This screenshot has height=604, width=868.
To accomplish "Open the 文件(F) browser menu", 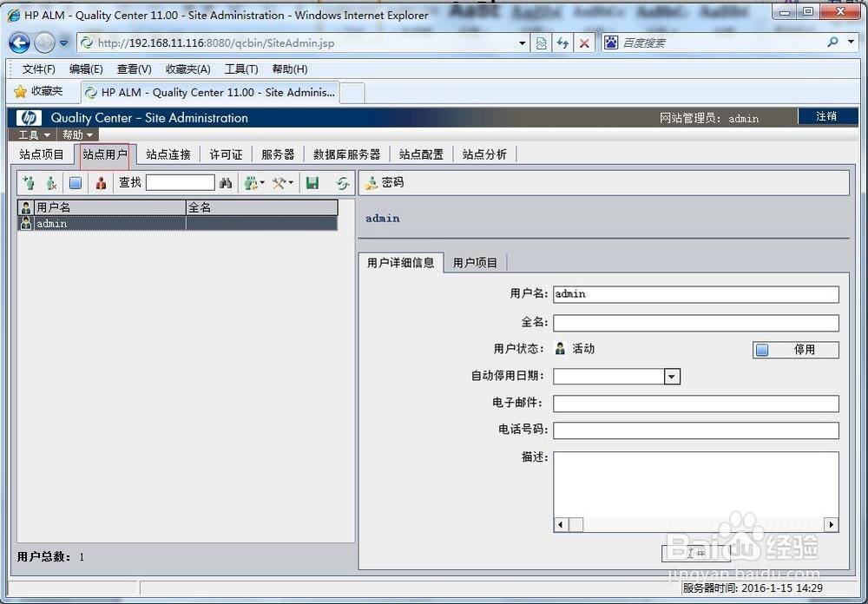I will click(39, 69).
